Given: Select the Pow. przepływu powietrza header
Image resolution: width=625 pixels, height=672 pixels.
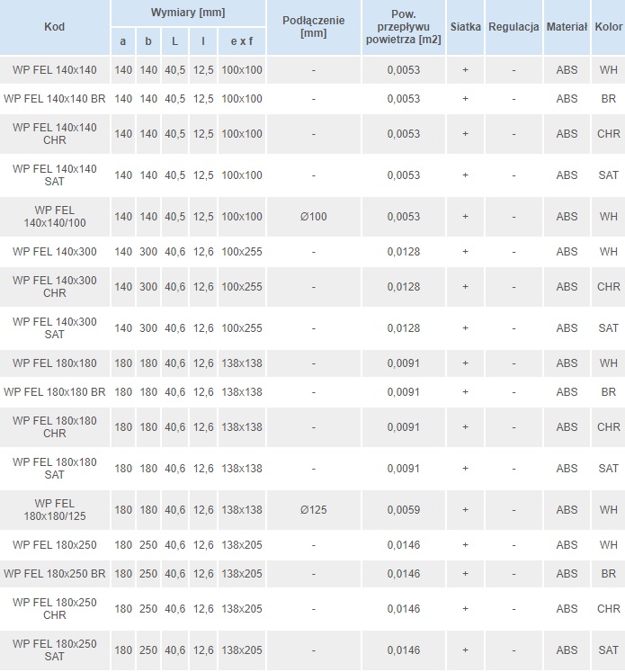Looking at the screenshot, I should [x=403, y=27].
